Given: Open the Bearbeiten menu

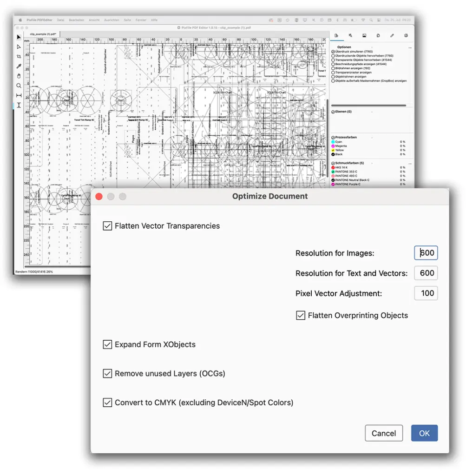Looking at the screenshot, I should point(76,20).
